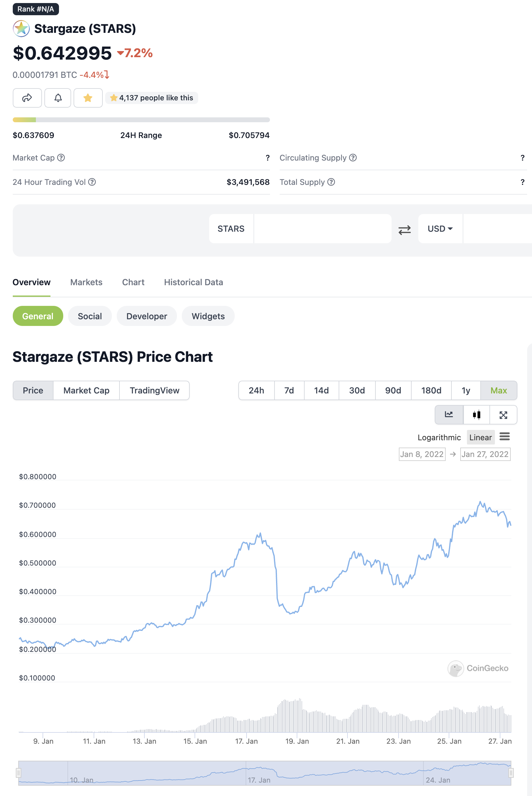Select the Price chart type
Viewport: 532px width, 796px height.
[x=33, y=390]
